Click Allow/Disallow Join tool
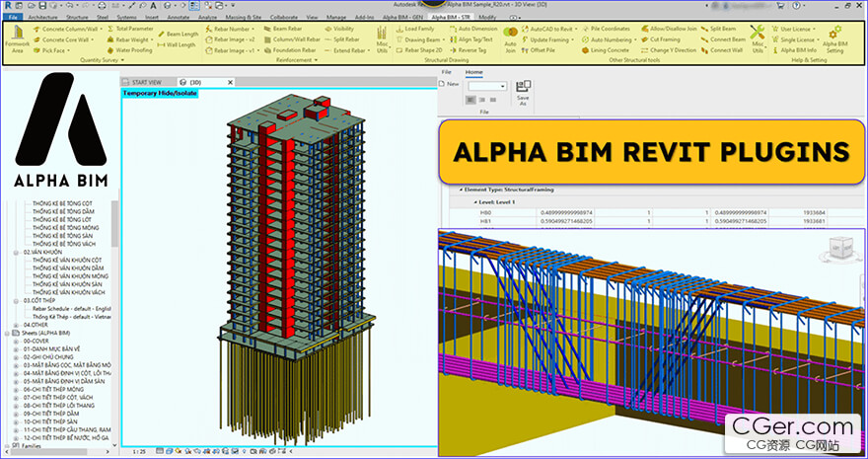The height and width of the screenshot is (459, 868). pos(670,29)
